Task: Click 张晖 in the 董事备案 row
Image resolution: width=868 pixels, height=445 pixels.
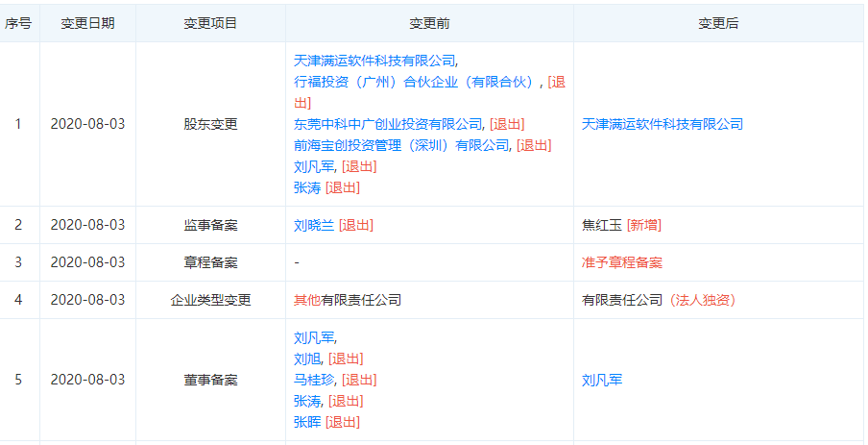Action: (x=307, y=422)
